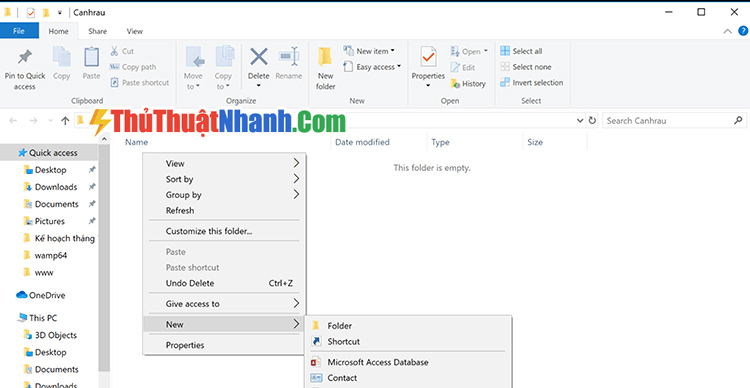
Task: Sort by the Type column header
Action: [440, 142]
